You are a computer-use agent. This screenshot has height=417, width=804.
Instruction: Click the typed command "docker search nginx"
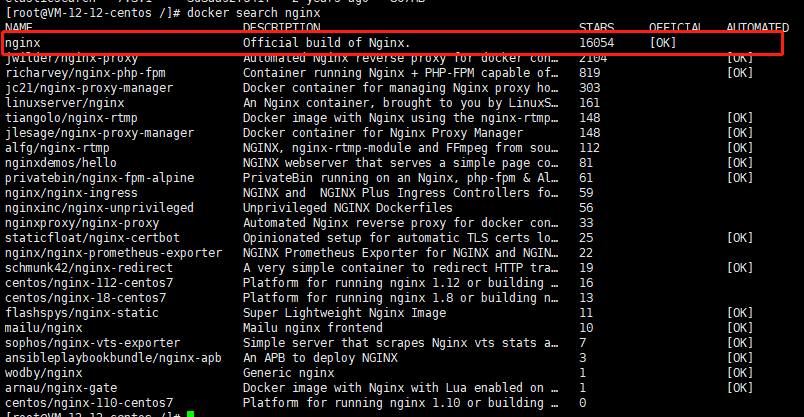pyautogui.click(x=254, y=13)
